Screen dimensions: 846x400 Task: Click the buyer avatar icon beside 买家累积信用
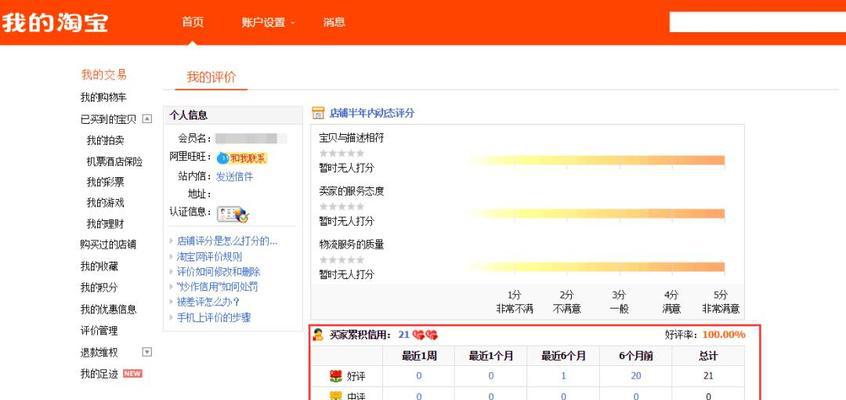[x=318, y=335]
